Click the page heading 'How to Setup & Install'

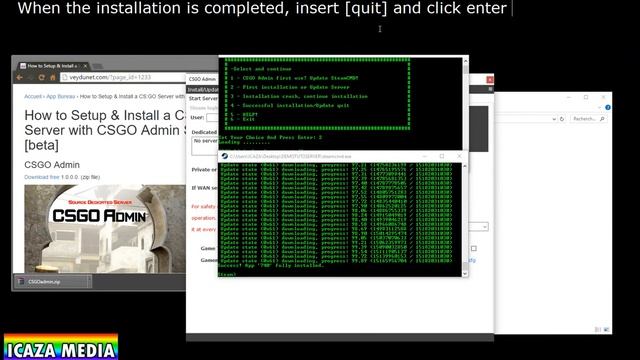pos(105,130)
